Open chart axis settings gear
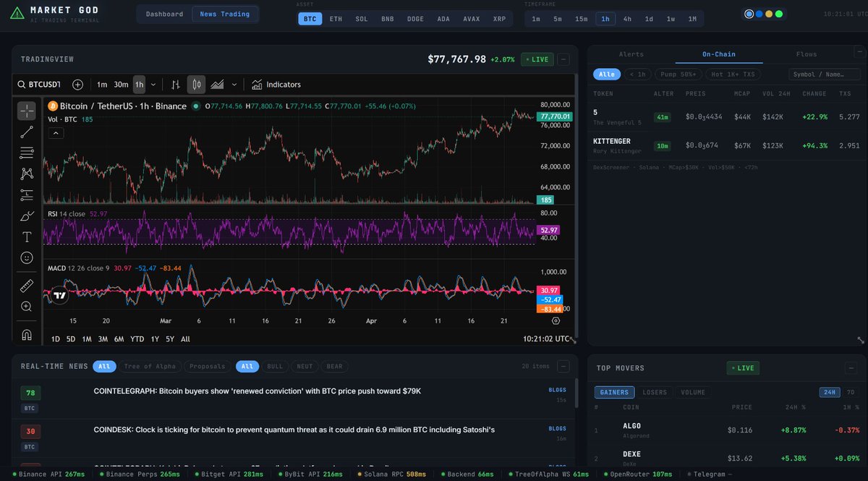Screen dimensions: 868x481 [556, 320]
